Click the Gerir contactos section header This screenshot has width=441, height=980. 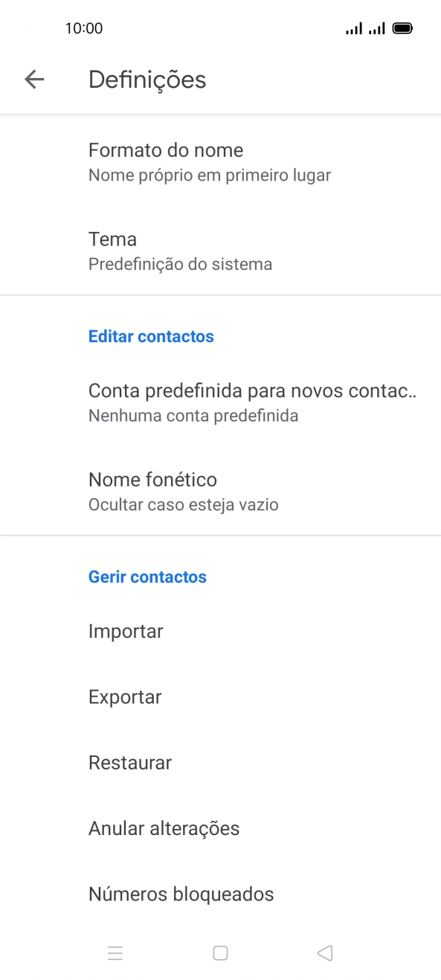[x=147, y=576]
